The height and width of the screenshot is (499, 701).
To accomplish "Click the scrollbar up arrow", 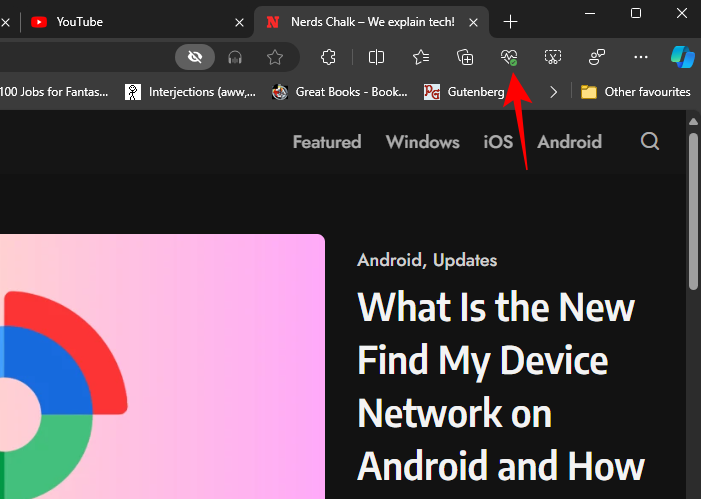I will coord(693,121).
